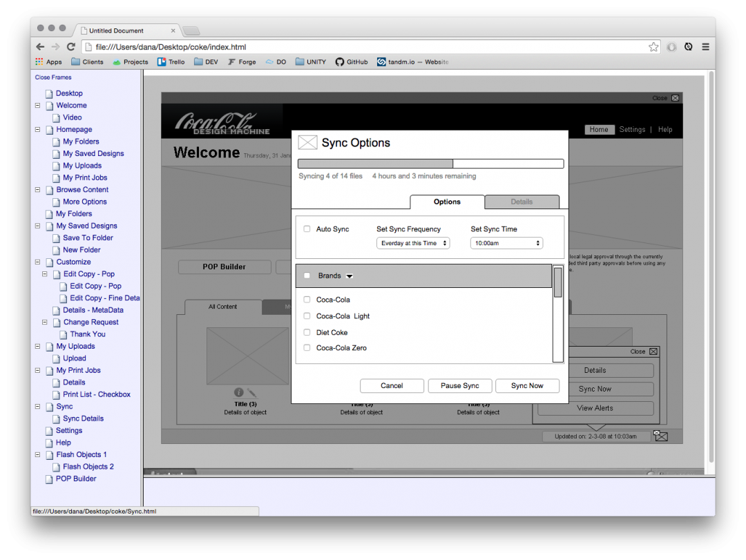Image resolution: width=746 pixels, height=560 pixels.
Task: Click the history clock icon in Chrome toolbar
Action: (x=689, y=47)
